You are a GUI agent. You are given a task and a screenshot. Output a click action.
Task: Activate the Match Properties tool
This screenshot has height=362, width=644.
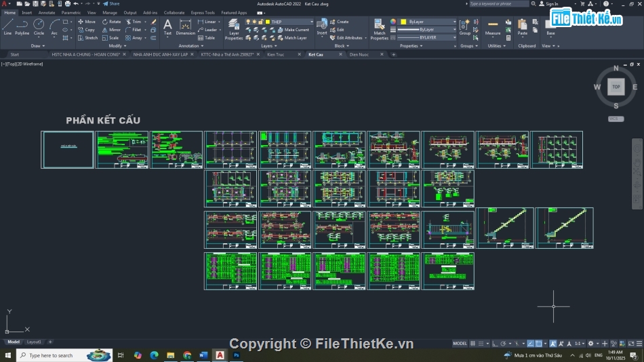380,28
